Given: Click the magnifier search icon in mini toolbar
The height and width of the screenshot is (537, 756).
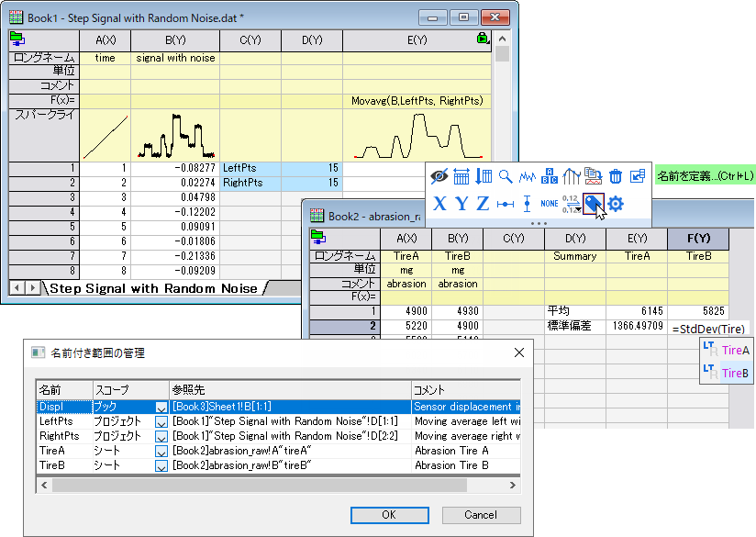Looking at the screenshot, I should tap(506, 176).
